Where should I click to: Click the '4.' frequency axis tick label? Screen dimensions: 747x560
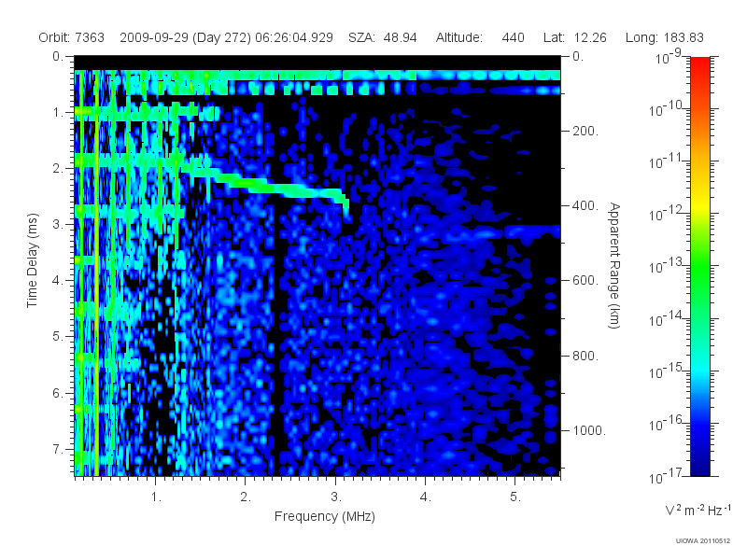426,497
